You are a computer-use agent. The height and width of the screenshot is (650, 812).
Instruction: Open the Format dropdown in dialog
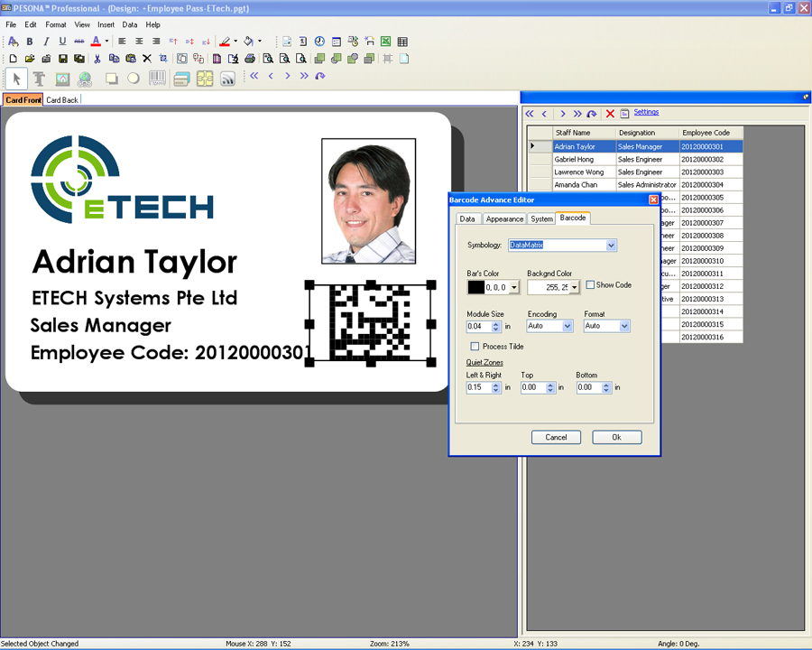click(x=624, y=326)
